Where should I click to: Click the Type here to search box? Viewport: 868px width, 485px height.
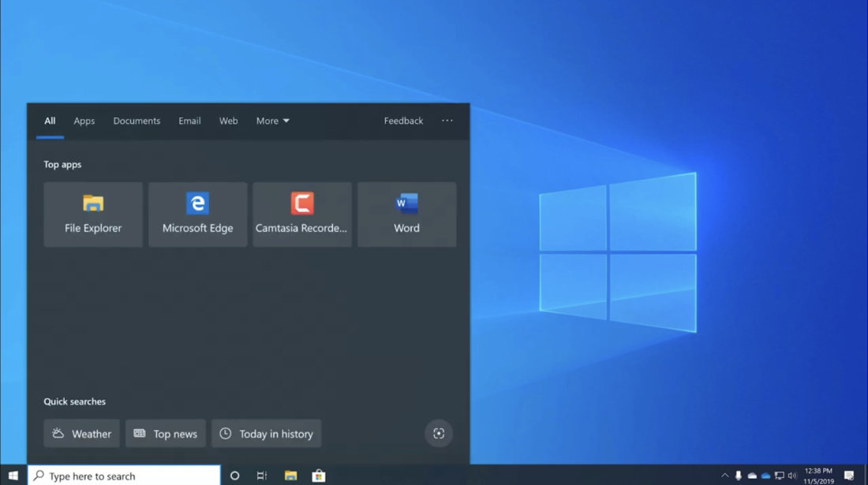click(124, 476)
